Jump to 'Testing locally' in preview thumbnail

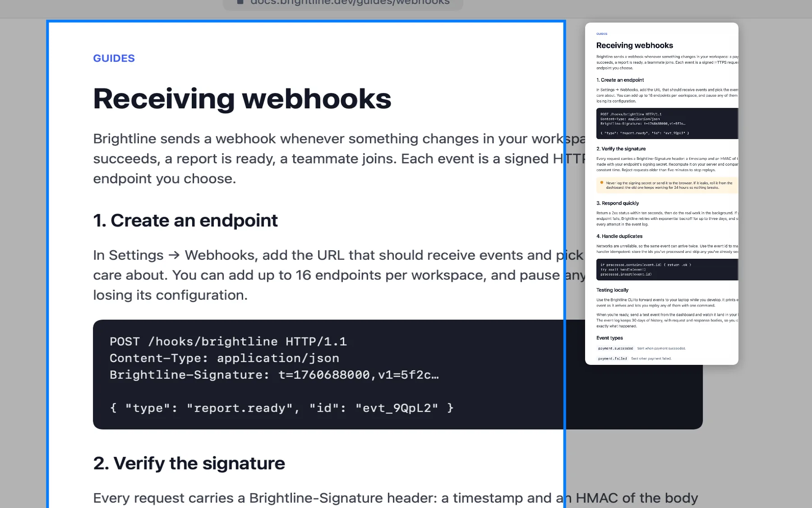[x=612, y=290]
